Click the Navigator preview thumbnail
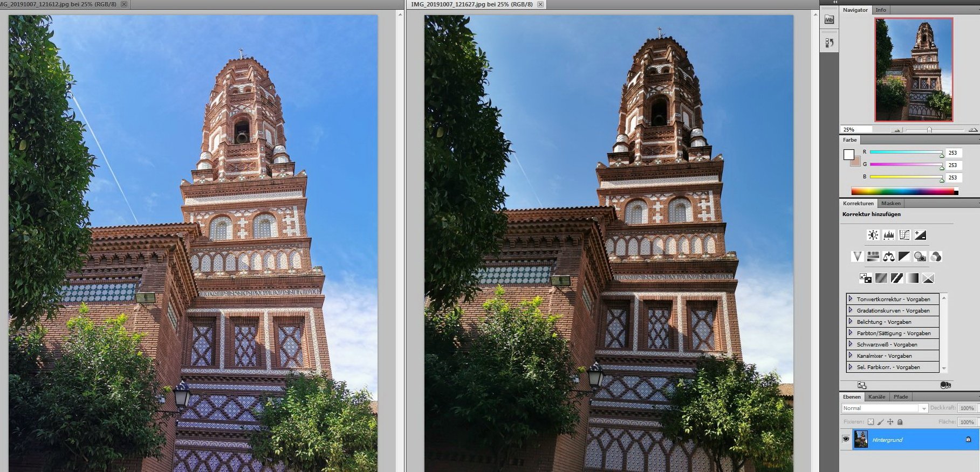The width and height of the screenshot is (980, 472). click(914, 69)
